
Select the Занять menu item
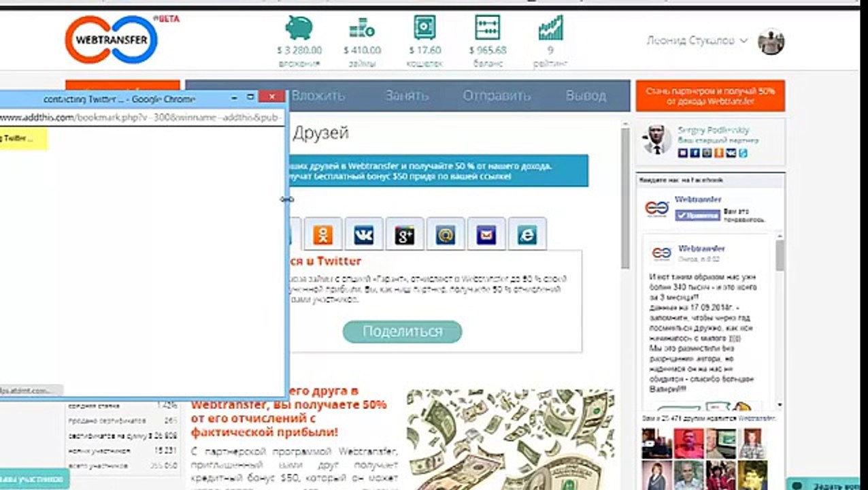407,96
